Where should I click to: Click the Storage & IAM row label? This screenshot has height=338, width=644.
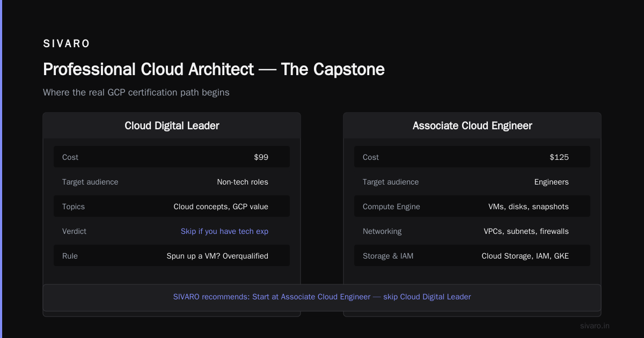[388, 256]
